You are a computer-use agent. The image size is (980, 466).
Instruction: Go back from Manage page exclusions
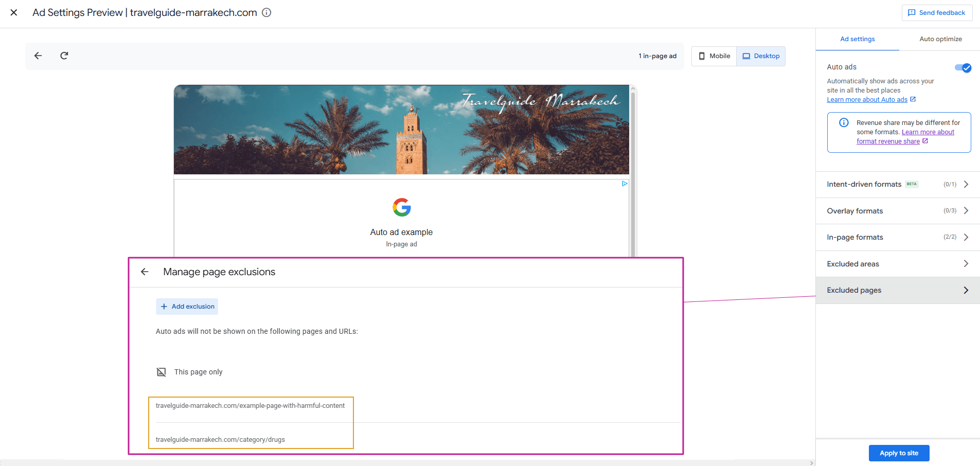(145, 272)
